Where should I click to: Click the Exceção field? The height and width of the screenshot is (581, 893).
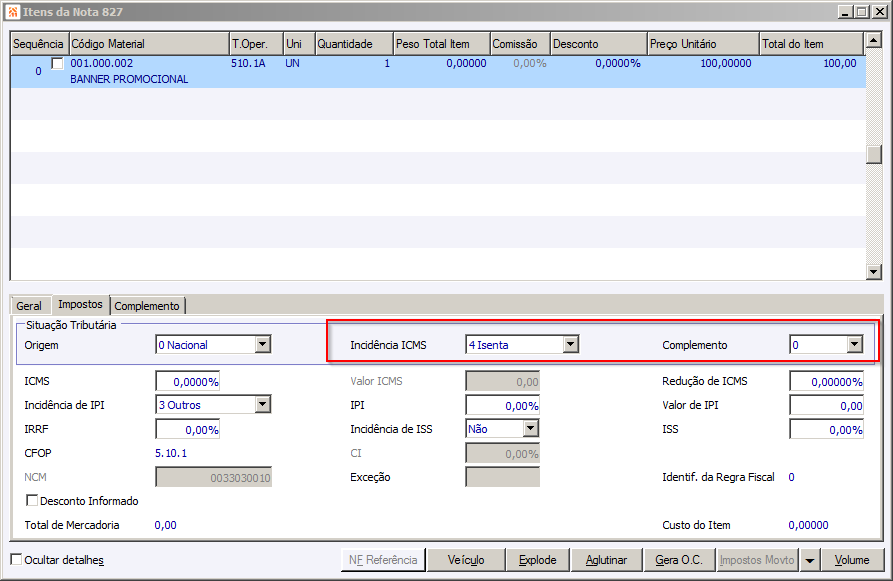tap(502, 477)
